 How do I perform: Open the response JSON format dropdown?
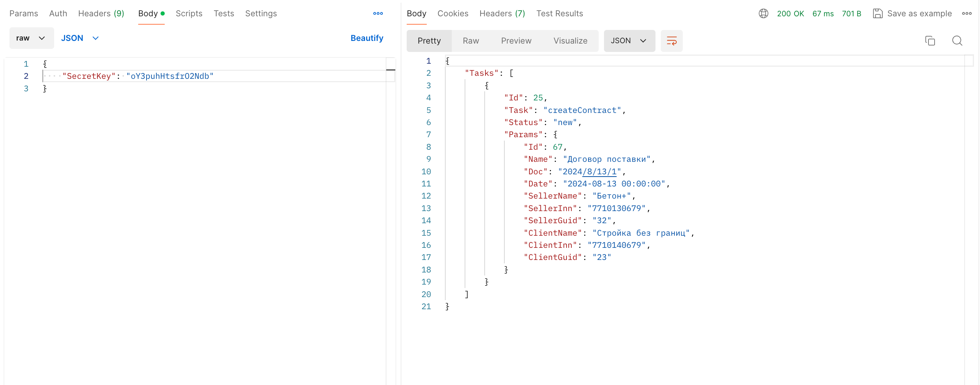tap(629, 41)
